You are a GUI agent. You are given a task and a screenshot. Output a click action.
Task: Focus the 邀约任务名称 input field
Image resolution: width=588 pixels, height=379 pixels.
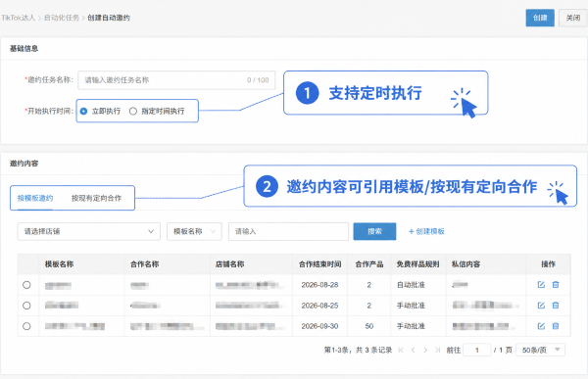(x=176, y=80)
